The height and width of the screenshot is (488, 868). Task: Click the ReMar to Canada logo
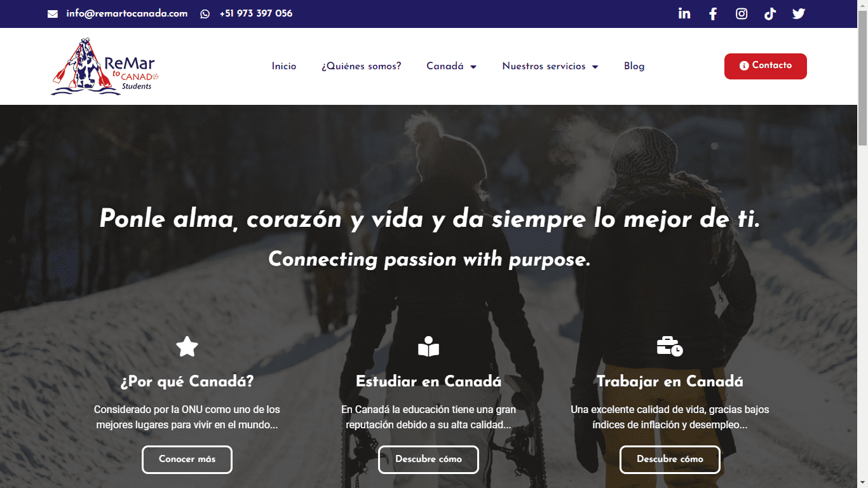104,67
